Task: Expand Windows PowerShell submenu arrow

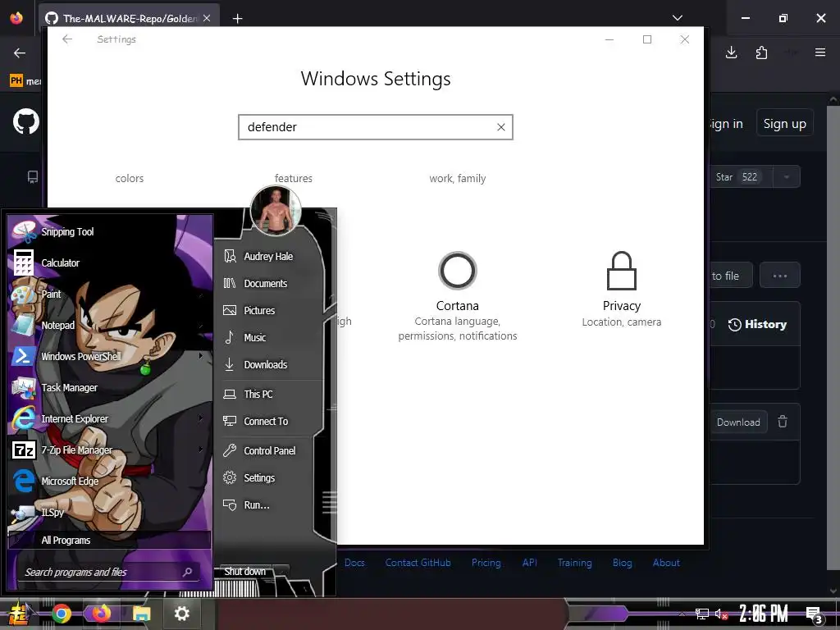Action: (x=201, y=356)
